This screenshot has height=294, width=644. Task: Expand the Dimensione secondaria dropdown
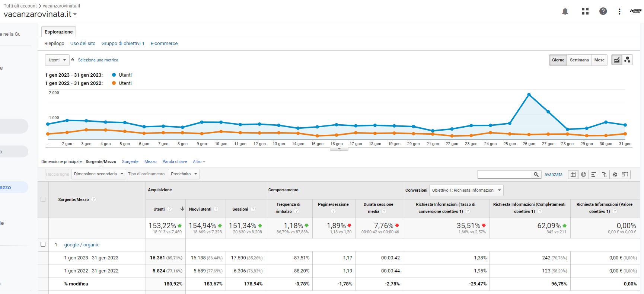[99, 174]
